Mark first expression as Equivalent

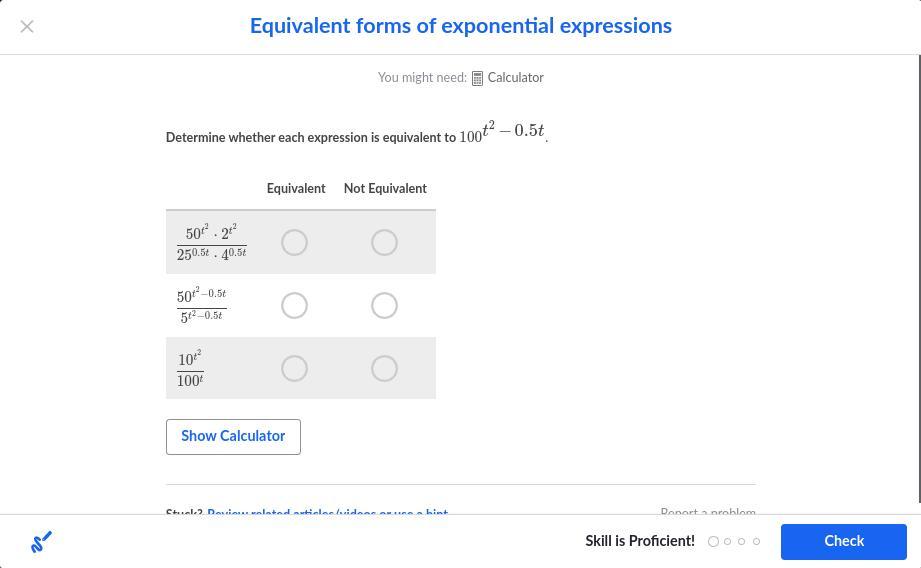294,243
